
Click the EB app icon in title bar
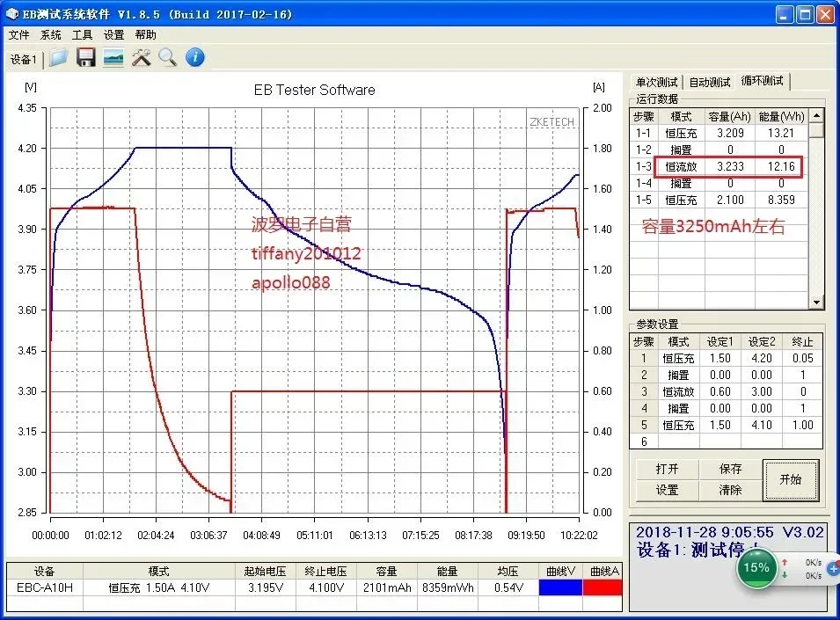[x=11, y=14]
